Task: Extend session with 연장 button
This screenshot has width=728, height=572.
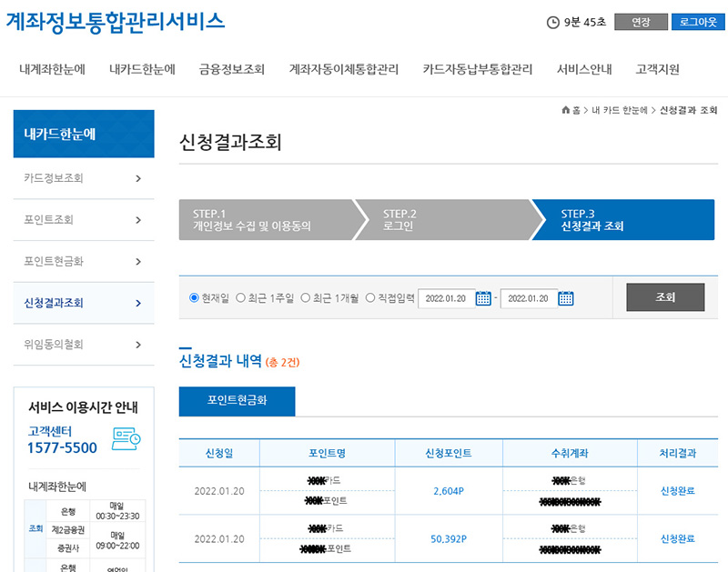Action: (641, 23)
